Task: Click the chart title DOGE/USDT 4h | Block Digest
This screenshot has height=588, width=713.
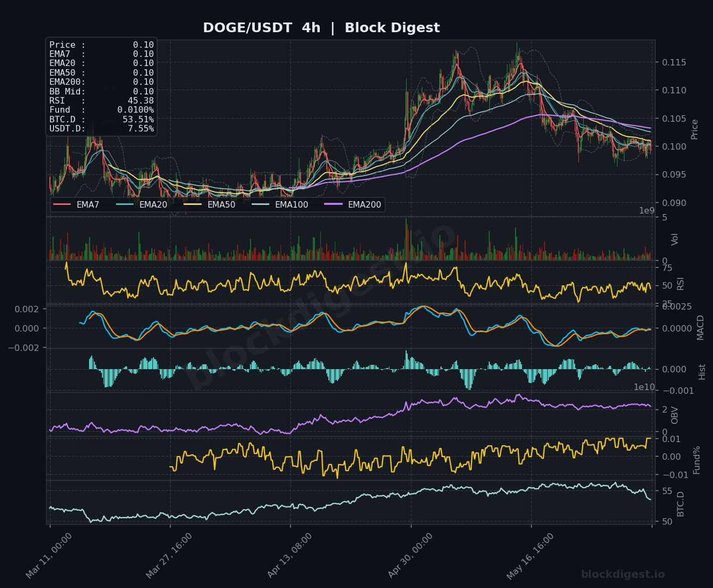Action: [x=321, y=28]
